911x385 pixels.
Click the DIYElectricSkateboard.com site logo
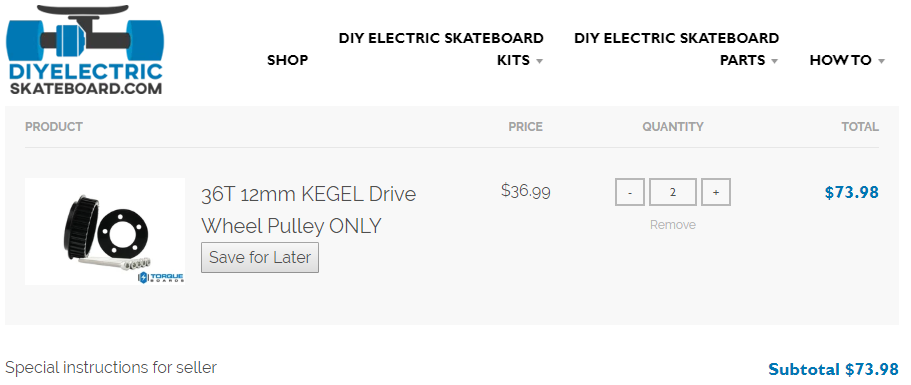pos(85,50)
